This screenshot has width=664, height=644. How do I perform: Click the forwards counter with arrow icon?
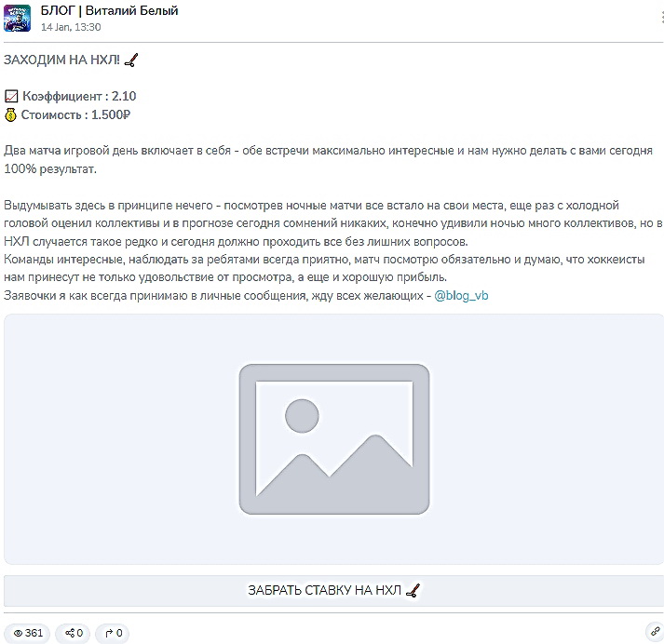pyautogui.click(x=113, y=633)
